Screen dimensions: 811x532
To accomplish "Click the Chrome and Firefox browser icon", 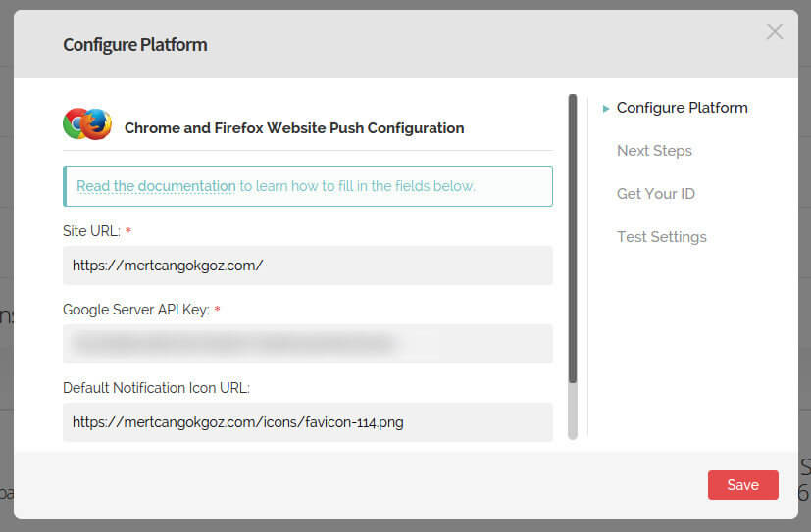I will tap(87, 124).
